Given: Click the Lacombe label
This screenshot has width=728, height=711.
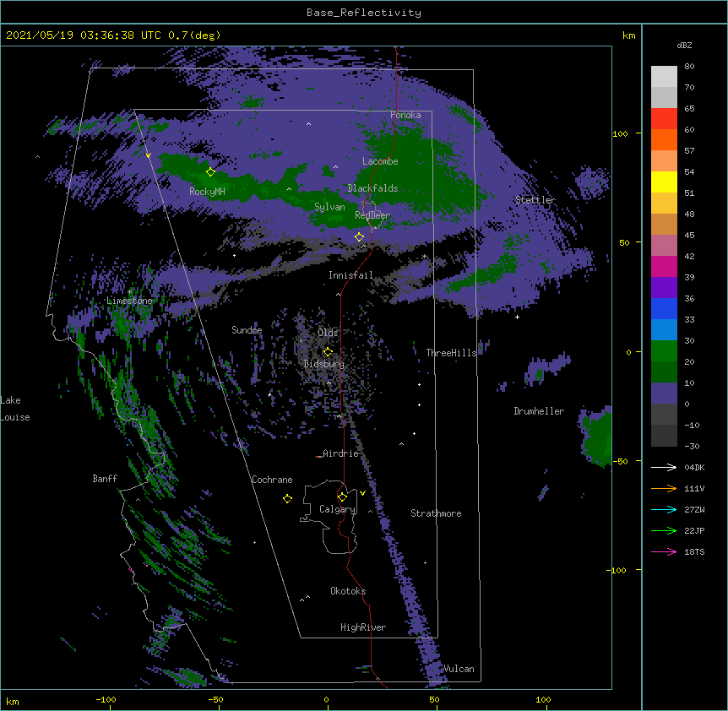Looking at the screenshot, I should [x=380, y=161].
